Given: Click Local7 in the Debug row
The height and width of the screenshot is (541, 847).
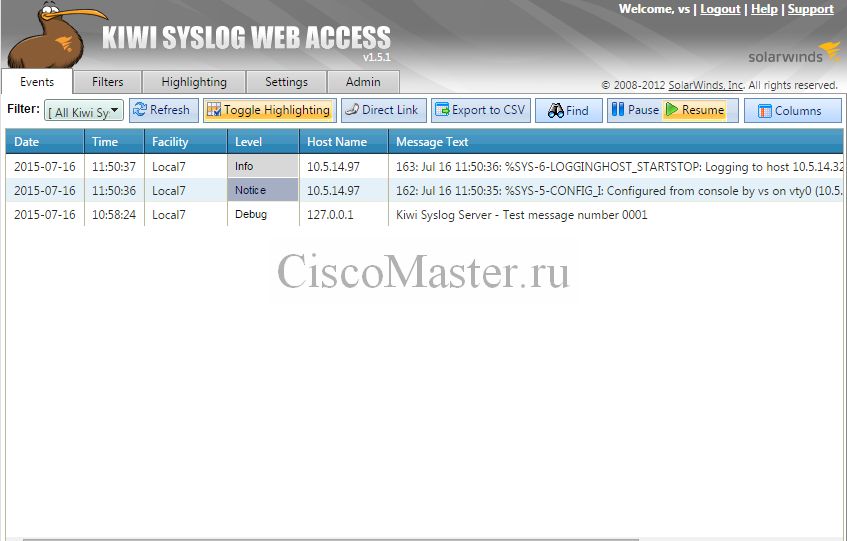Looking at the screenshot, I should (x=185, y=214).
